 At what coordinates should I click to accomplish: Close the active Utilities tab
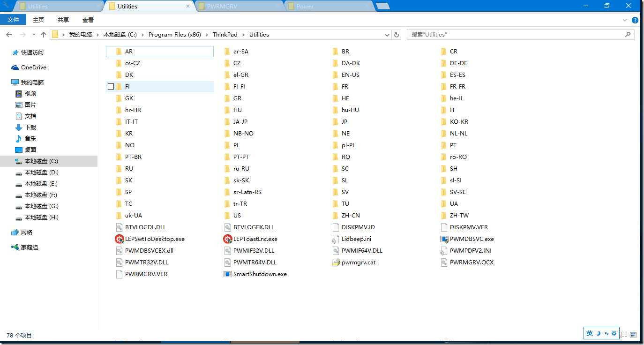188,6
